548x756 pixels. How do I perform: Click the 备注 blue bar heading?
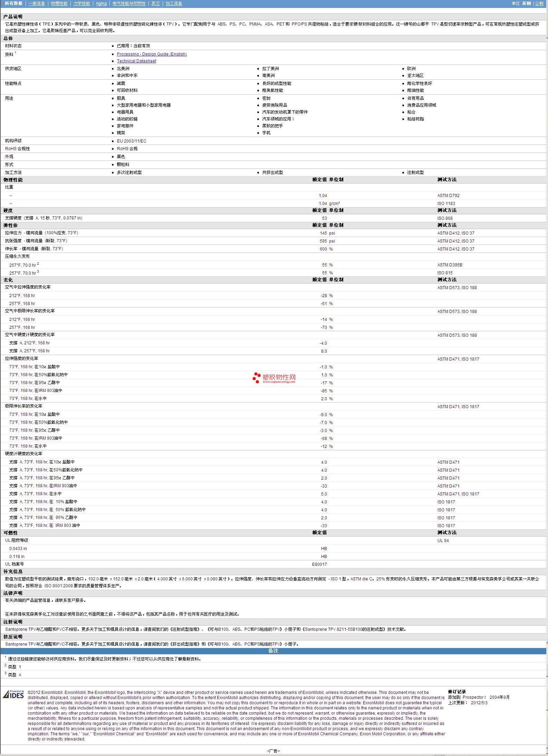pos(273,651)
